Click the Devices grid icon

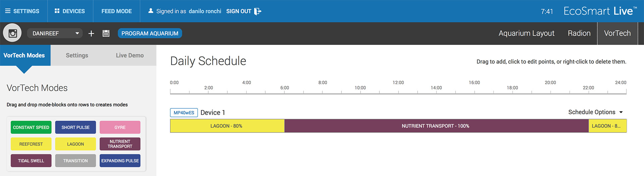tap(57, 11)
